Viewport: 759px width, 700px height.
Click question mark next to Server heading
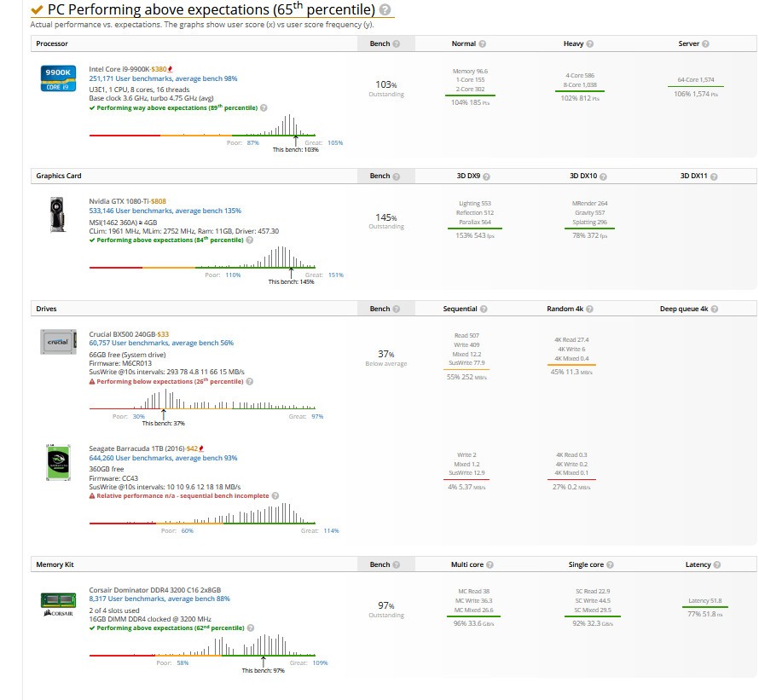[705, 43]
